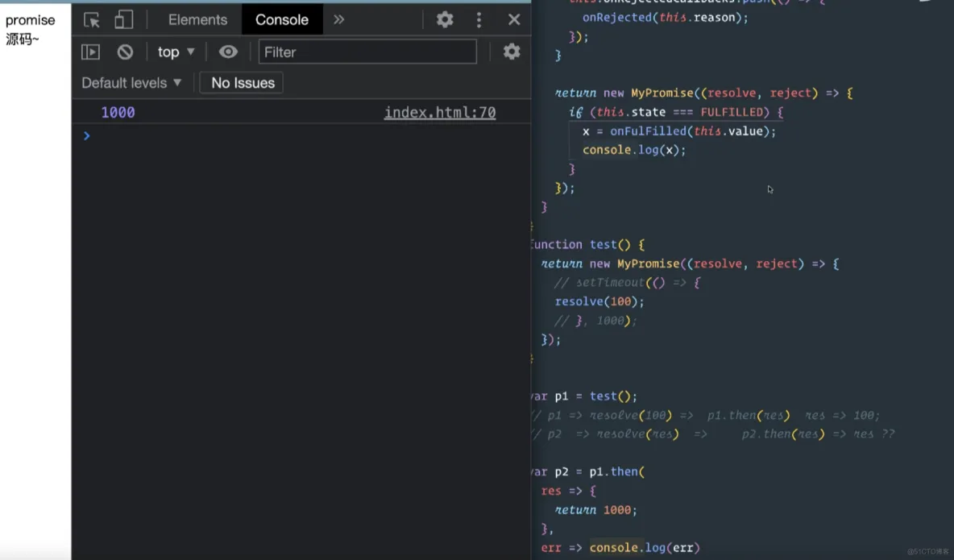Activate the inspect element picker icon
Image resolution: width=954 pixels, height=560 pixels.
[x=92, y=20]
